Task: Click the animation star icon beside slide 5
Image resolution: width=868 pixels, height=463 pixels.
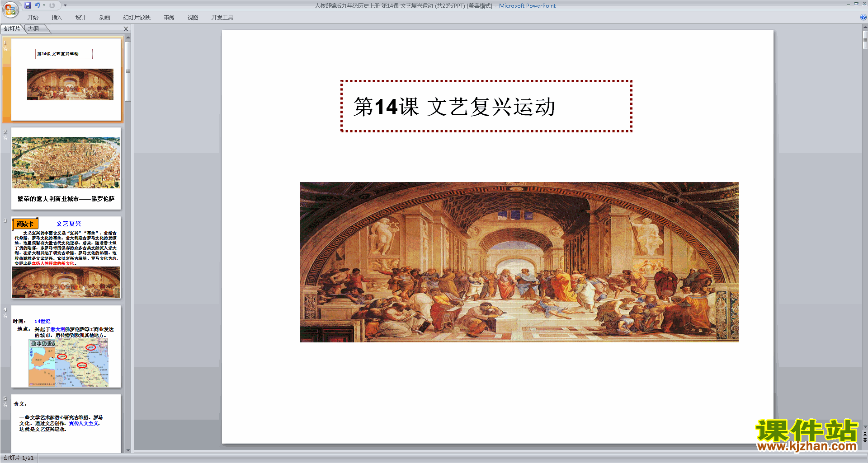Action: (x=5, y=404)
